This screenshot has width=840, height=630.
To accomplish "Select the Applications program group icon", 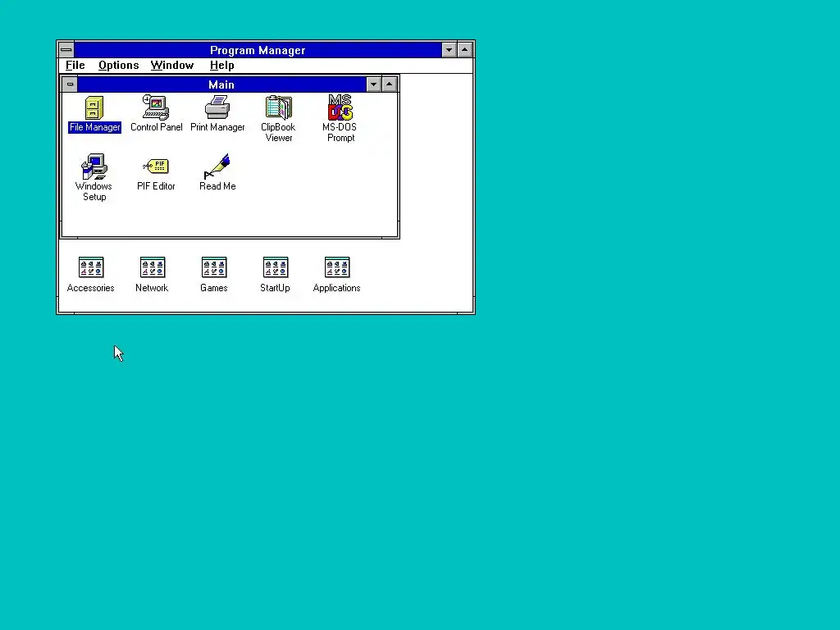I will click(x=337, y=267).
